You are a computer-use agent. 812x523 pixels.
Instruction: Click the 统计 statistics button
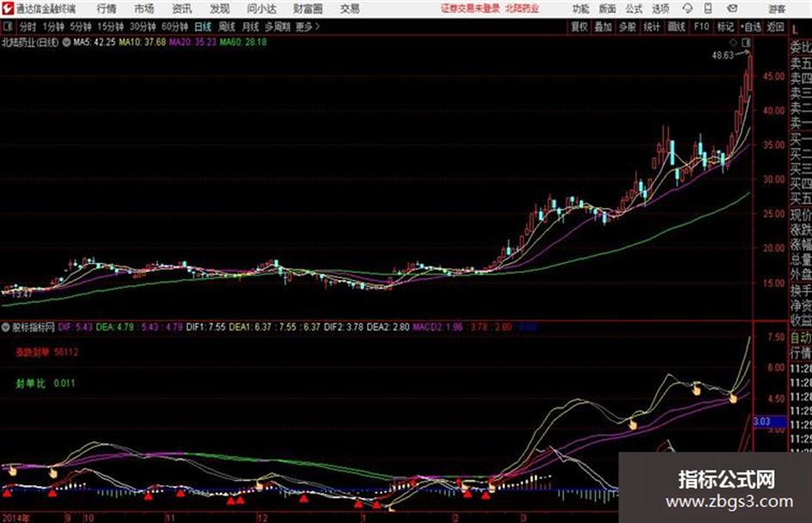click(651, 27)
